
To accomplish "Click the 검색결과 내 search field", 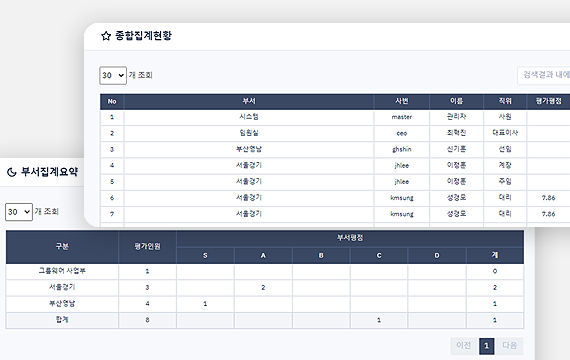I will pos(544,75).
